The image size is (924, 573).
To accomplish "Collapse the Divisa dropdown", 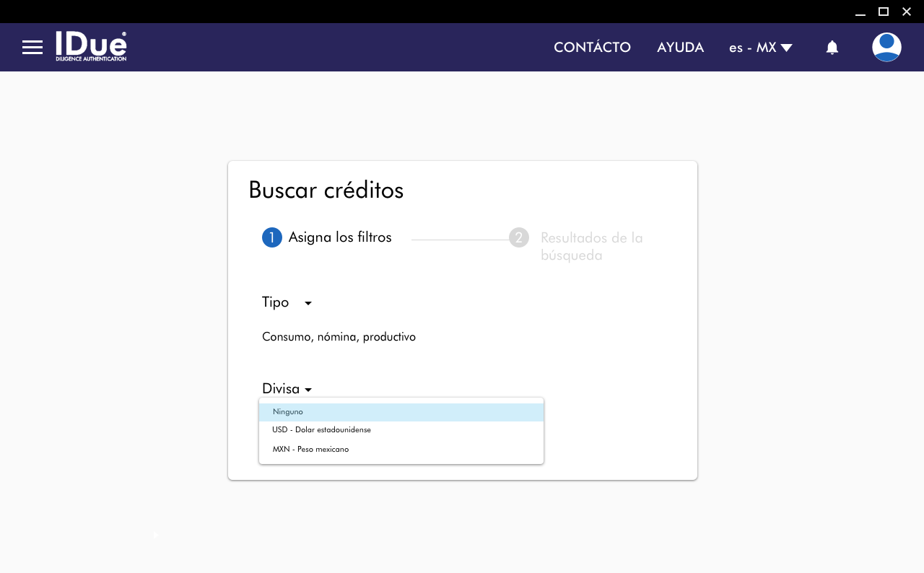I will point(287,389).
